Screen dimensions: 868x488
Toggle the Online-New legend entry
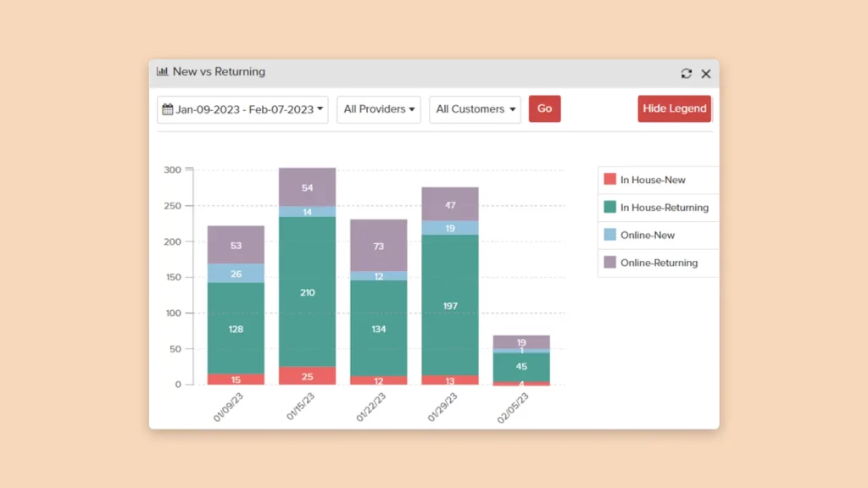(x=658, y=236)
